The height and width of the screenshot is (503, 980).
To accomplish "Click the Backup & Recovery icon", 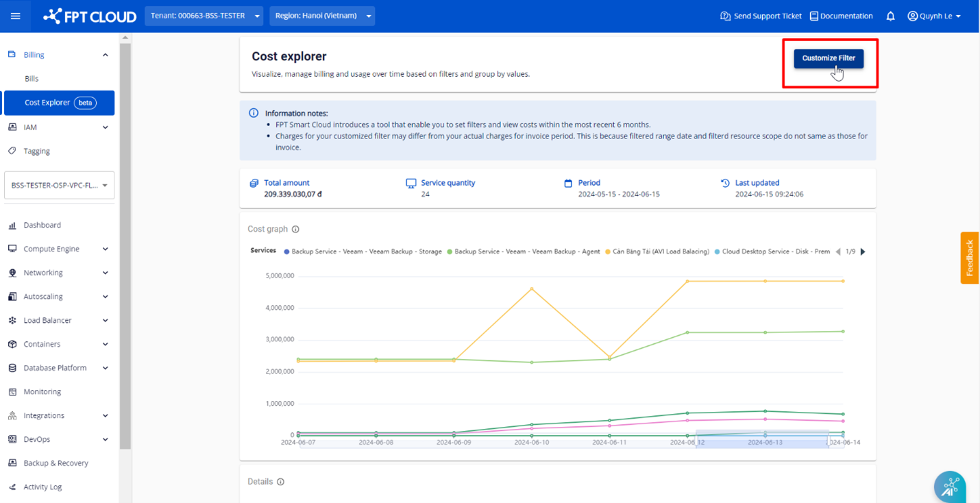I will [12, 463].
